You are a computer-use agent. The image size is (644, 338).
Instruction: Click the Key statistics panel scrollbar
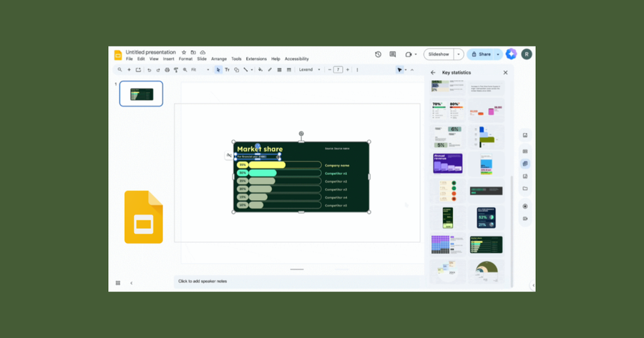(x=512, y=231)
